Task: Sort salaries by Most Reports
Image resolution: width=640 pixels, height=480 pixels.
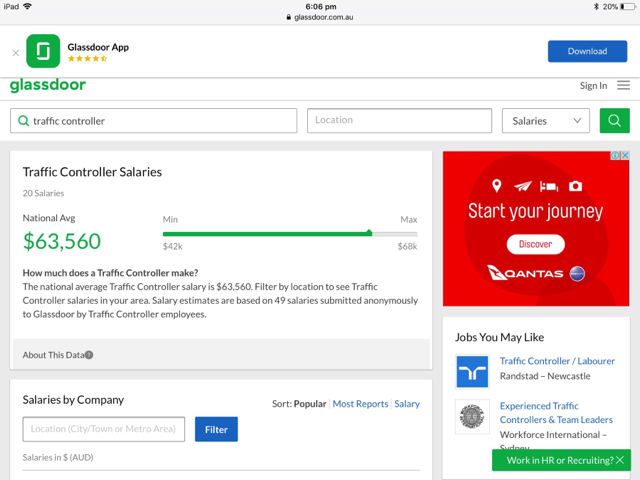Action: [x=360, y=404]
